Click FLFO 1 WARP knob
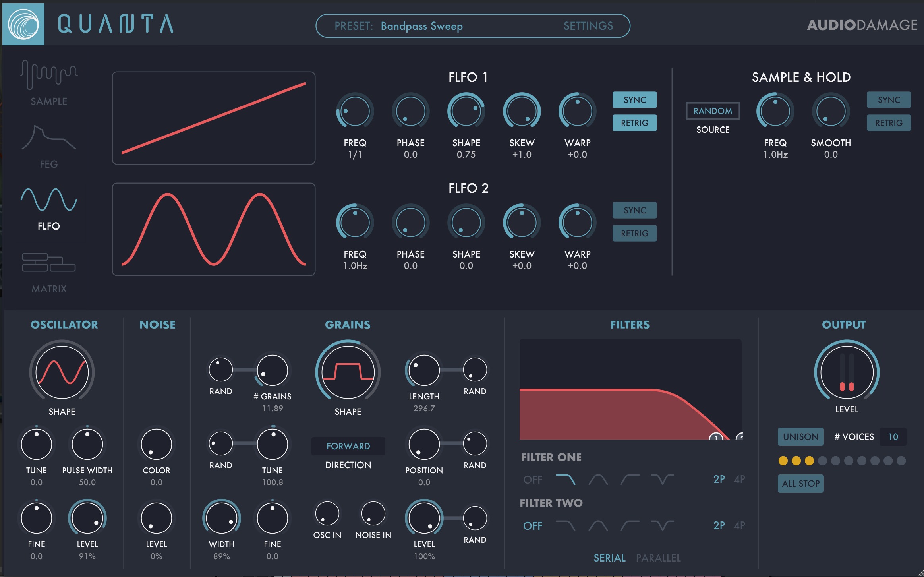The height and width of the screenshot is (577, 924). (x=577, y=112)
